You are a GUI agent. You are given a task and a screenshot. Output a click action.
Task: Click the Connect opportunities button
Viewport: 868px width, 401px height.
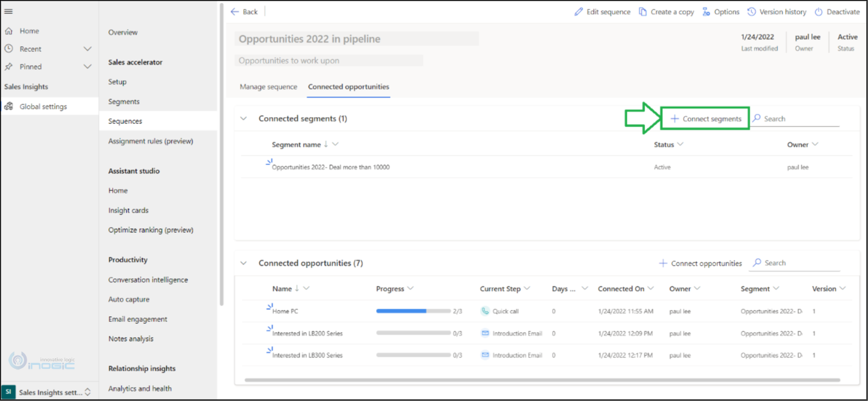click(700, 263)
